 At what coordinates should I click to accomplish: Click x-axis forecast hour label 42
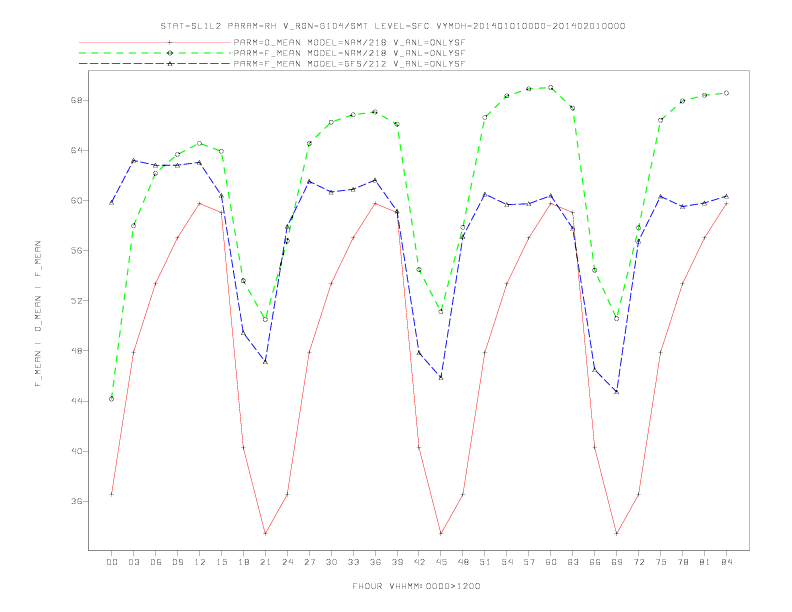click(419, 562)
